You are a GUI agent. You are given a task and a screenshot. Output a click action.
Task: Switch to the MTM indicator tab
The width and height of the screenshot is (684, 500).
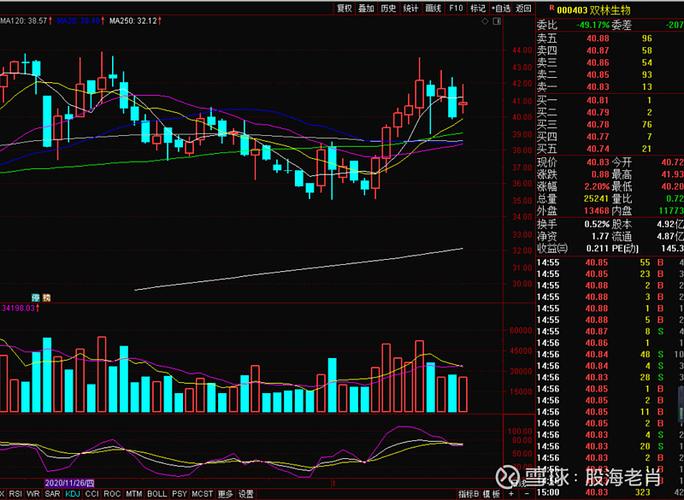tap(134, 494)
